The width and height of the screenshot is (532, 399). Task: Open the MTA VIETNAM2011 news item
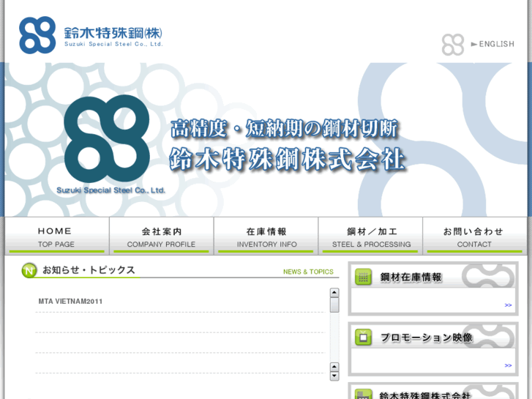[x=70, y=301]
